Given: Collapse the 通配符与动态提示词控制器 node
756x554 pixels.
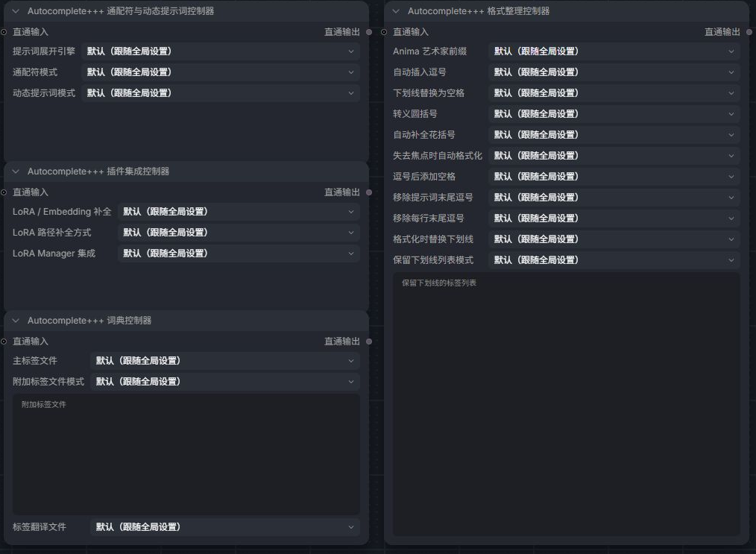Looking at the screenshot, I should 16,11.
